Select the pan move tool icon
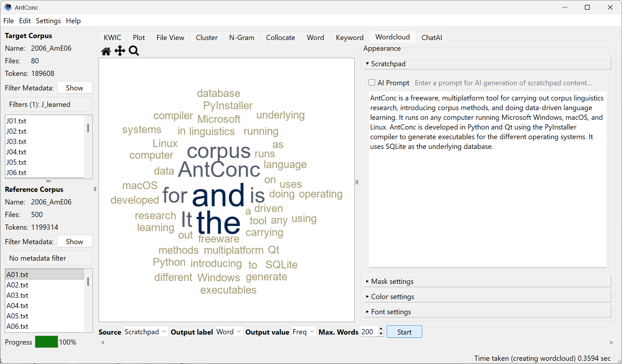The image size is (622, 364). pos(120,51)
